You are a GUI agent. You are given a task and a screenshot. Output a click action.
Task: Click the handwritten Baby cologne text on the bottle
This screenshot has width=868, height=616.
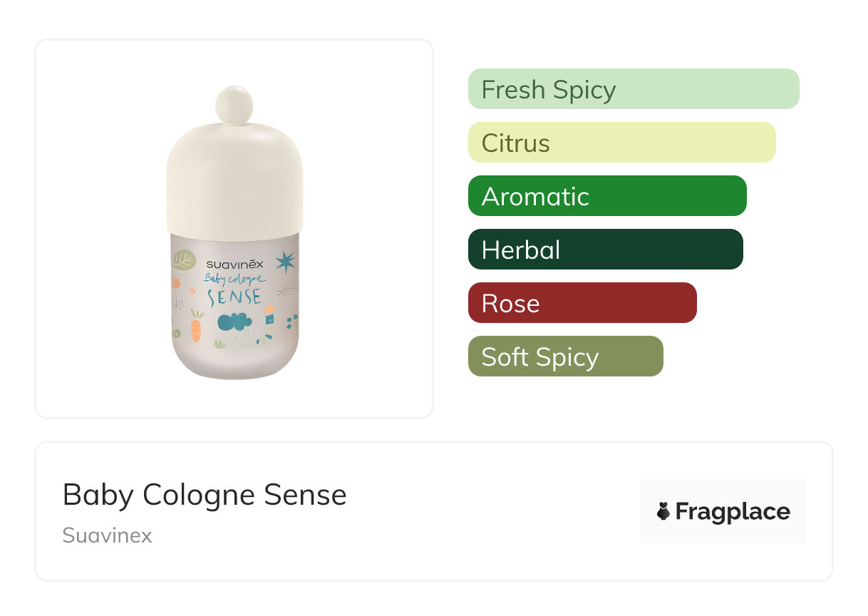tap(234, 279)
